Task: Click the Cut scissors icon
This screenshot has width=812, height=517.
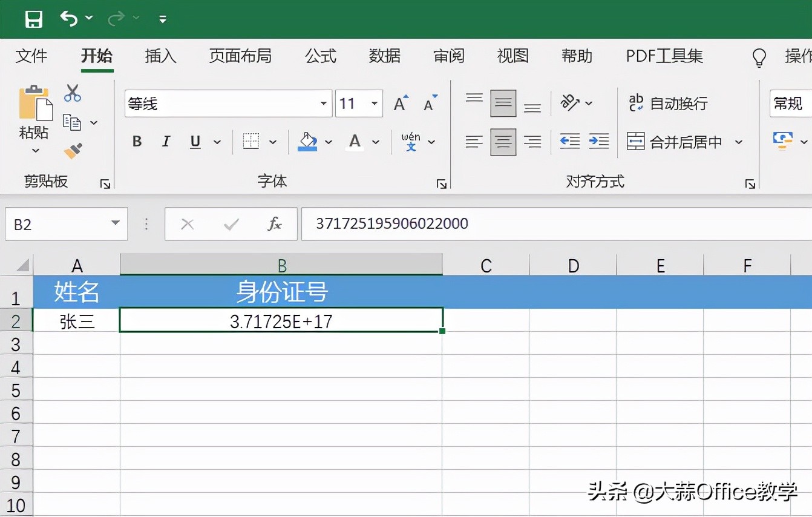Action: click(73, 92)
